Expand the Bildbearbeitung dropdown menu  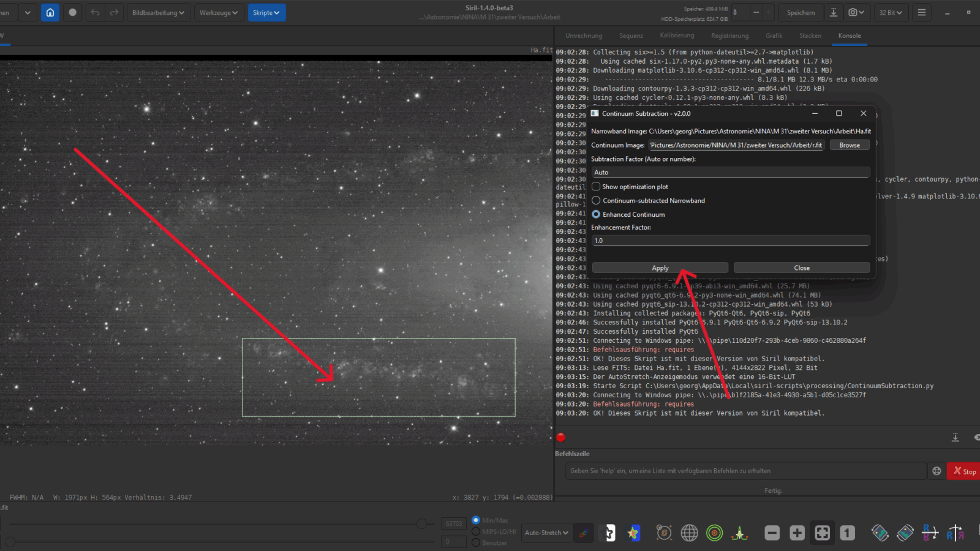(x=158, y=12)
